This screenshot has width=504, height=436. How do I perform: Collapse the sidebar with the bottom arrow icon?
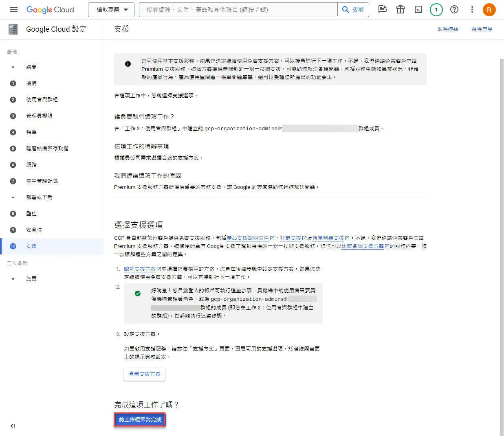point(13,426)
